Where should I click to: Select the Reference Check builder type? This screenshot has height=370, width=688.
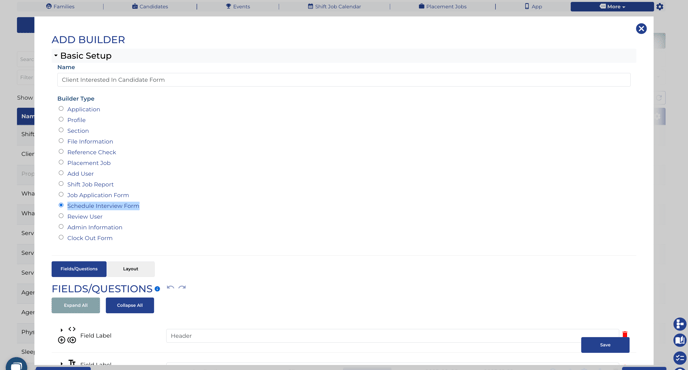61,151
